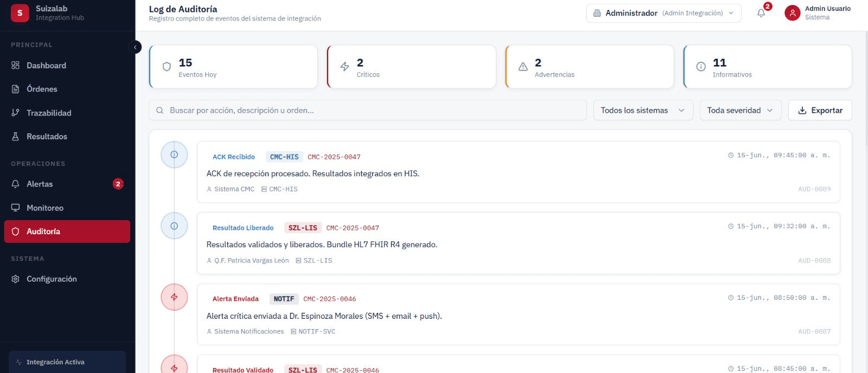
Task: Click the Resultado Validado label
Action: pos(243,370)
